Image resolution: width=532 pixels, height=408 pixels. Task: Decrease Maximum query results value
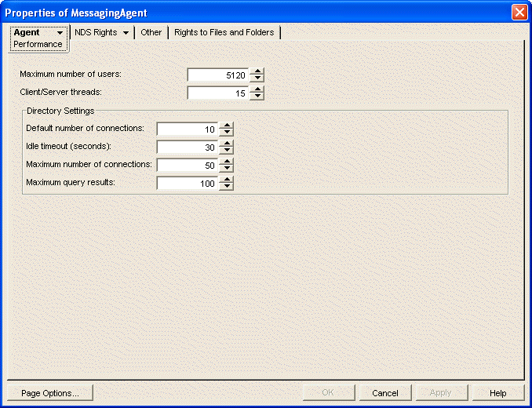tap(226, 187)
